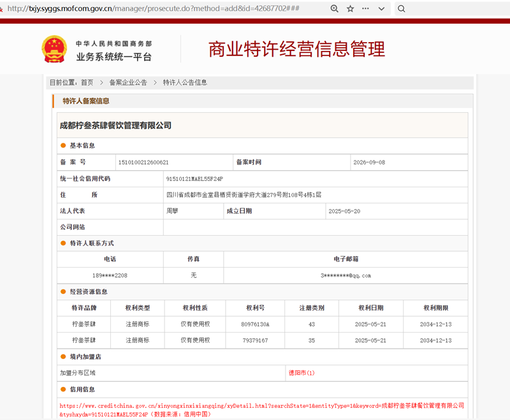Click the 公司网站 label

(x=72, y=228)
